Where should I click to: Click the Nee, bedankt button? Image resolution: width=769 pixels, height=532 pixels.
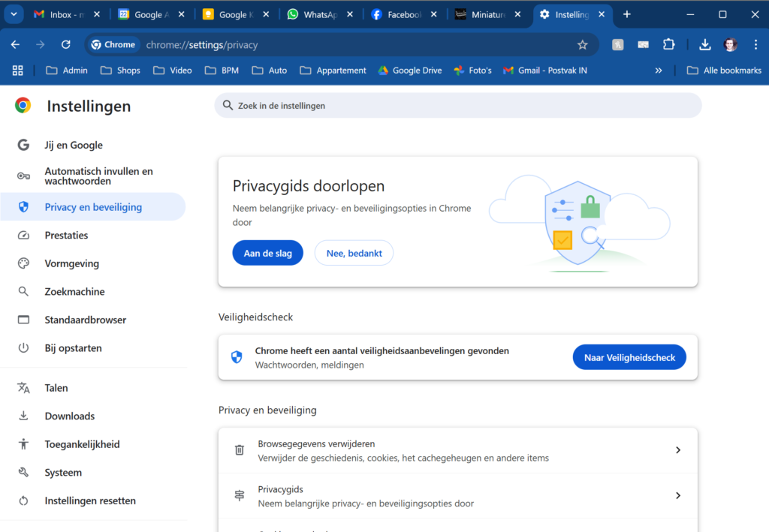pyautogui.click(x=354, y=253)
